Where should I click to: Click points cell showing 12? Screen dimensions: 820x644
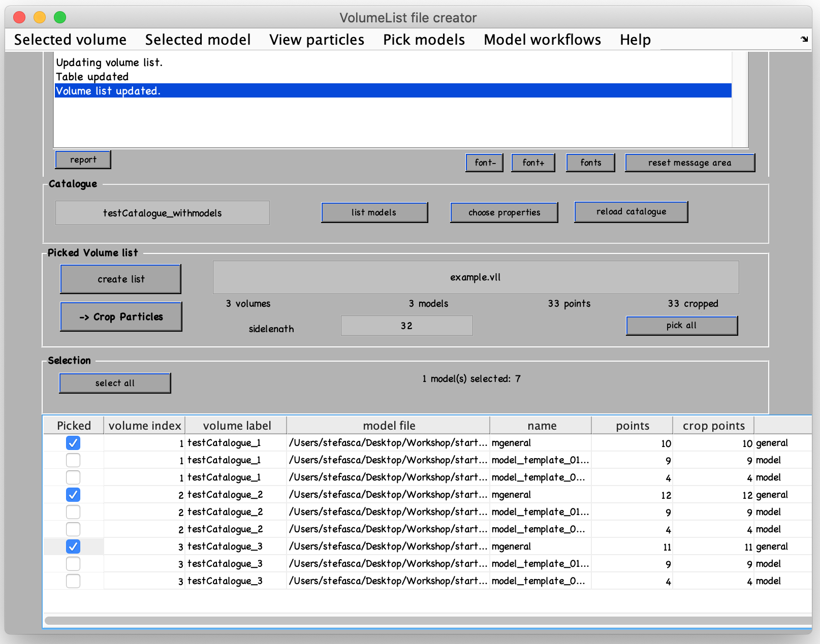click(x=633, y=495)
